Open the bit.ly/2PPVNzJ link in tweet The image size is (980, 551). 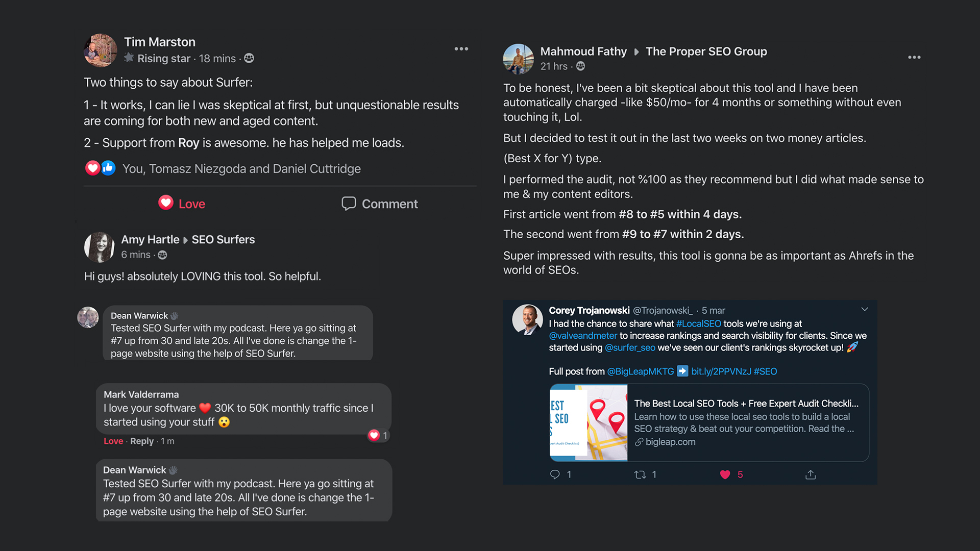click(x=721, y=371)
